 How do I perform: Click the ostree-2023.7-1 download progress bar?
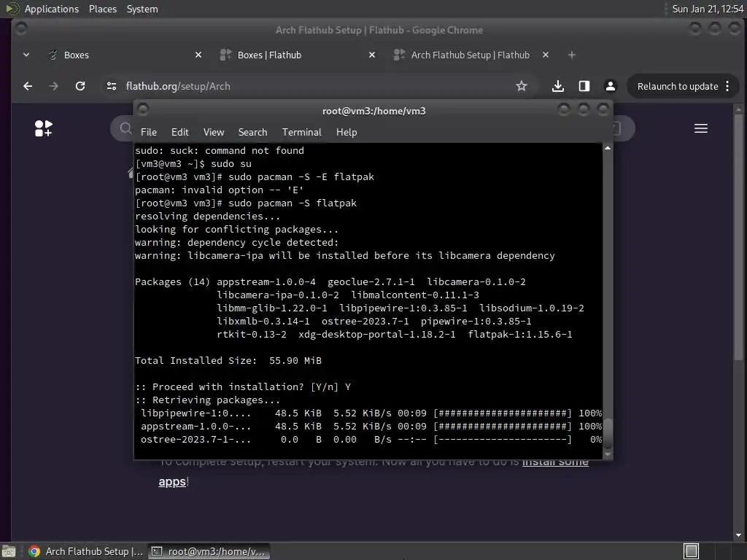click(503, 440)
